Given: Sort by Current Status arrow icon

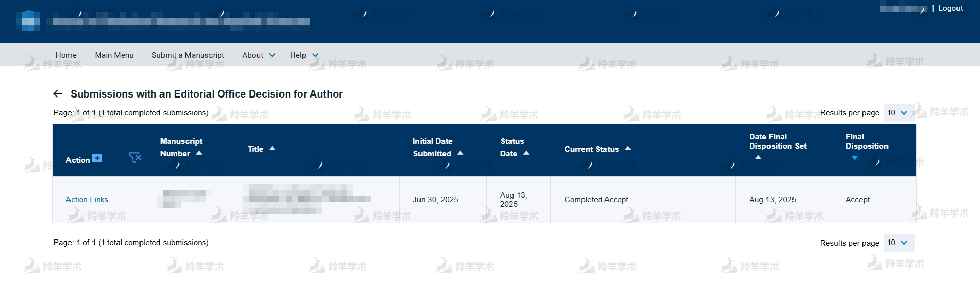Looking at the screenshot, I should click(x=628, y=149).
